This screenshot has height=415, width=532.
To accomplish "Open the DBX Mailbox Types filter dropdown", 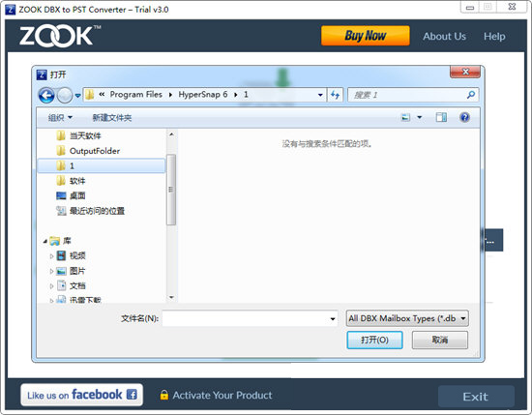I will [x=407, y=318].
